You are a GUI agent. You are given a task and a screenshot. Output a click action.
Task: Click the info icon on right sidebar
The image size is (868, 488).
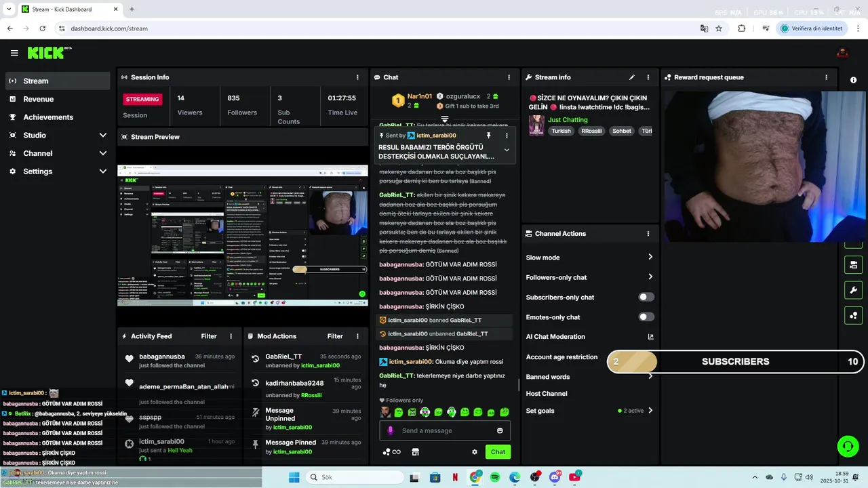coord(853,80)
